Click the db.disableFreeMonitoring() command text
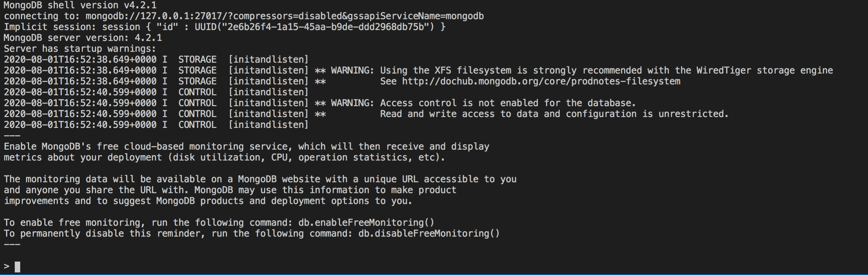Screen dimensions: 868x275 (x=429, y=234)
